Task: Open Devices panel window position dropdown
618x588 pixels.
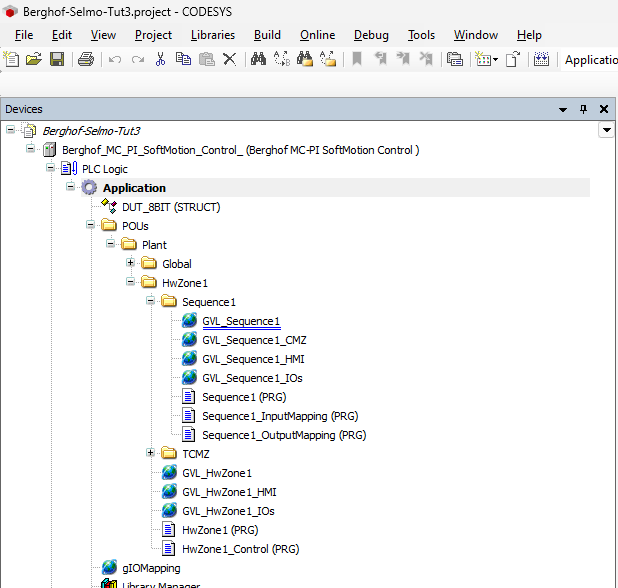Action: pos(563,110)
